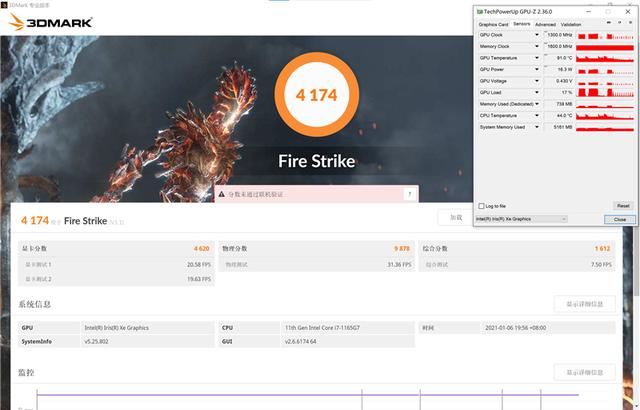This screenshot has width=640, height=410.
Task: Select the Sensors tab in GPU-Z
Action: pyautogui.click(x=521, y=24)
